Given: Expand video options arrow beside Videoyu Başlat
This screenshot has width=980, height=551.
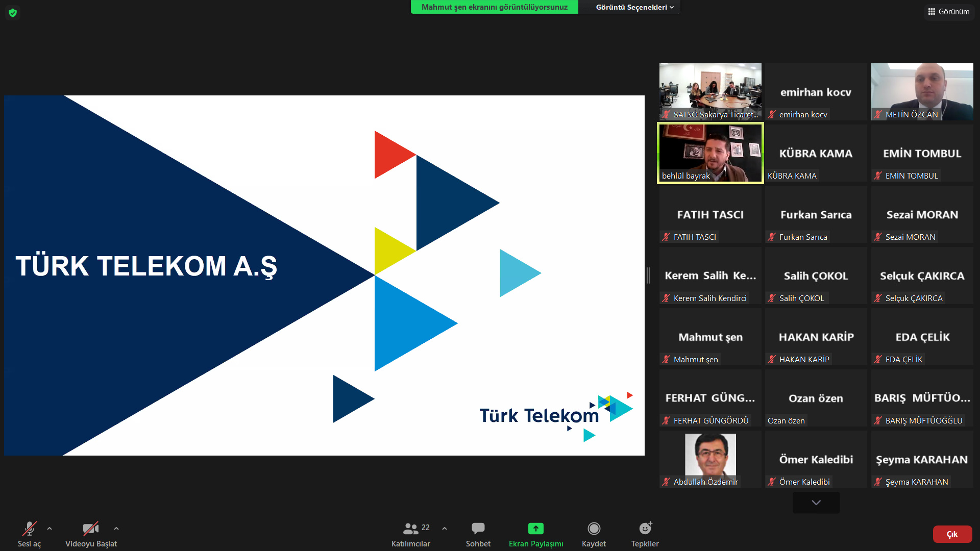Looking at the screenshot, I should (116, 529).
